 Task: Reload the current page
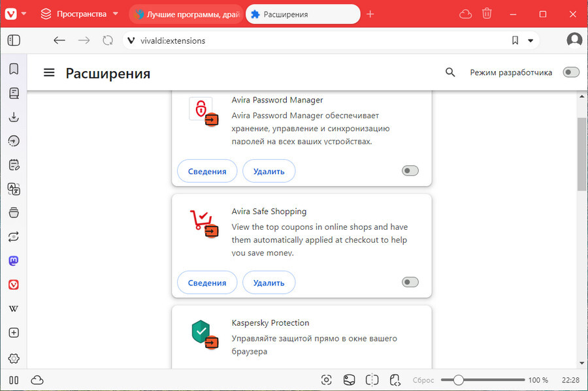coord(108,40)
